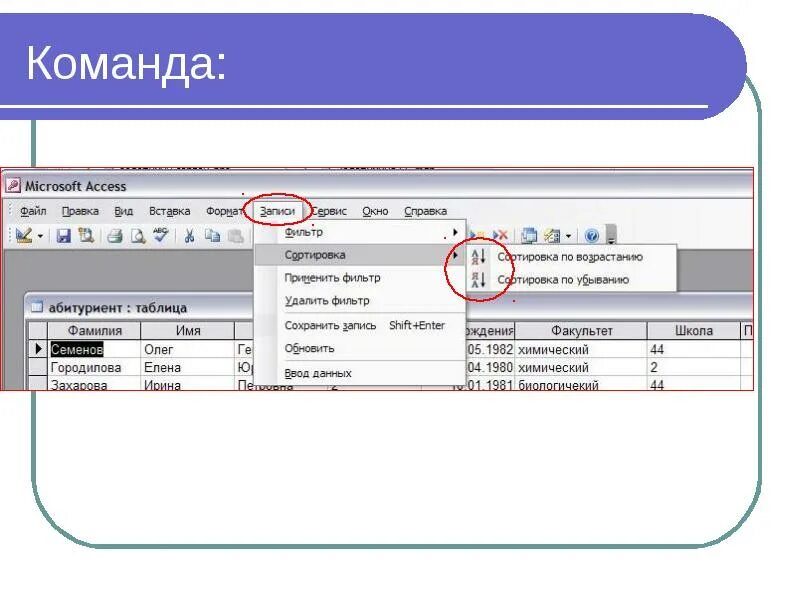Choose Сохранить запись
800x600 pixels.
361,326
